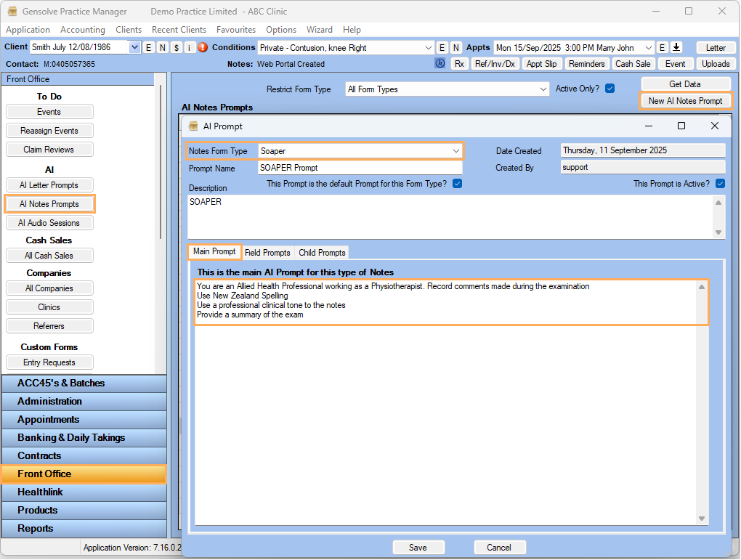Open the Notes Form Type dropdown
Screen dimensions: 741x560
click(x=456, y=151)
